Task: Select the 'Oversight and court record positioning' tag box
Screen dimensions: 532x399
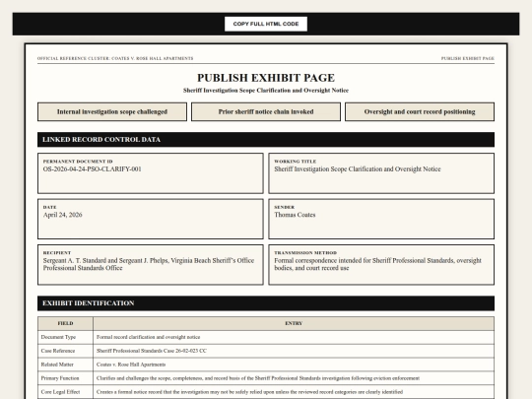Action: 420,111
